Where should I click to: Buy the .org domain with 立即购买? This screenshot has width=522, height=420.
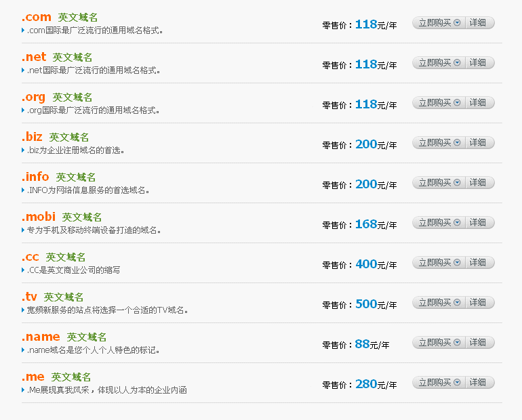pos(435,103)
